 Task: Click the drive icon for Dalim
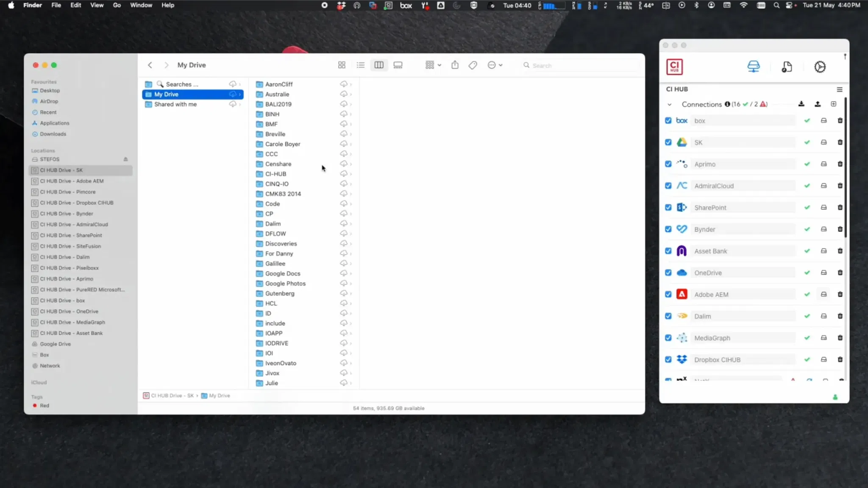823,316
